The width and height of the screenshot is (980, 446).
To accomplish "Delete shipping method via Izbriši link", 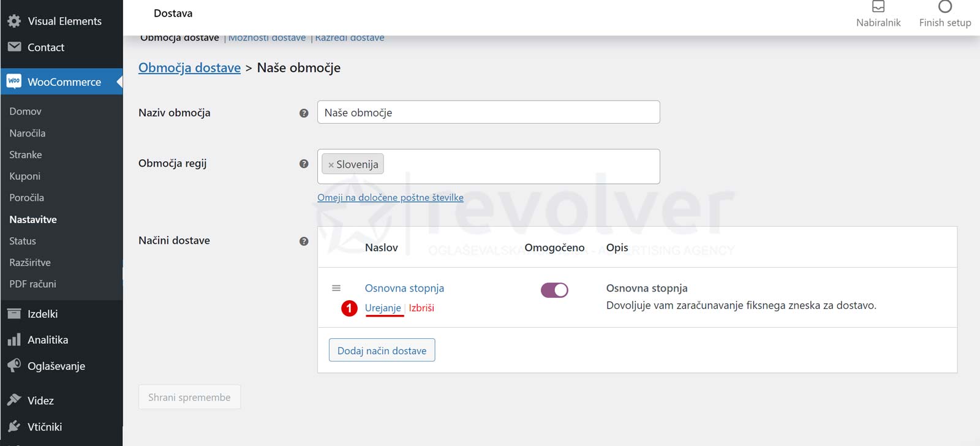I will point(421,308).
